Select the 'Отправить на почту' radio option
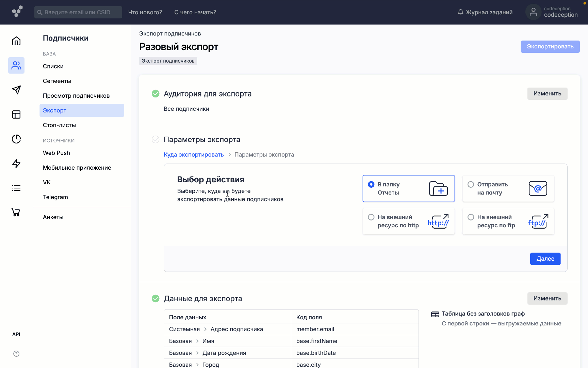This screenshot has height=368, width=588. pyautogui.click(x=471, y=184)
